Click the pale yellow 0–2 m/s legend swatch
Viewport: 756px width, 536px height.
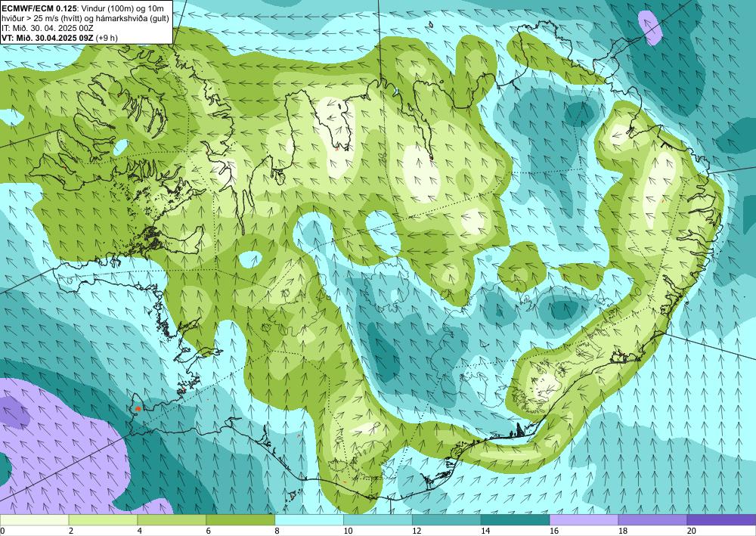[34, 520]
